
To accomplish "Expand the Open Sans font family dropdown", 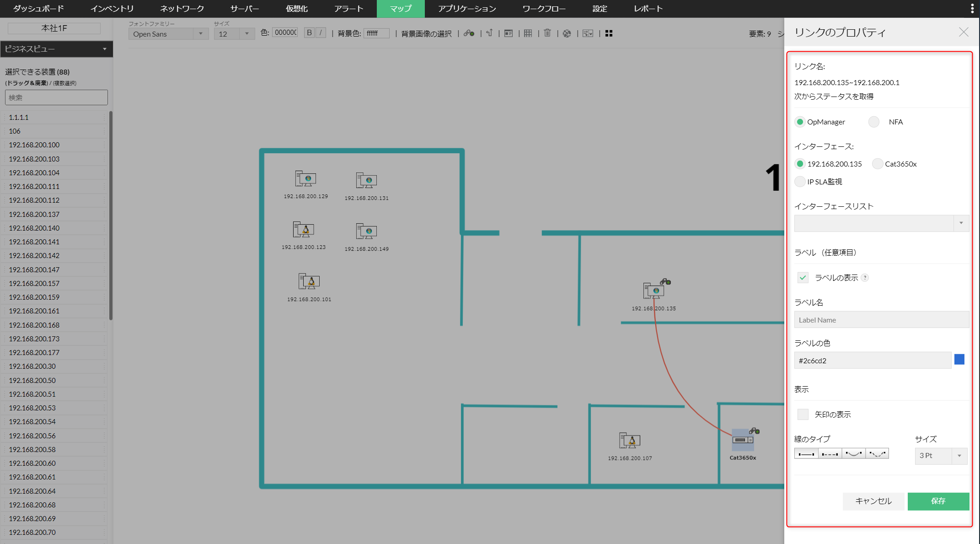I will [168, 34].
